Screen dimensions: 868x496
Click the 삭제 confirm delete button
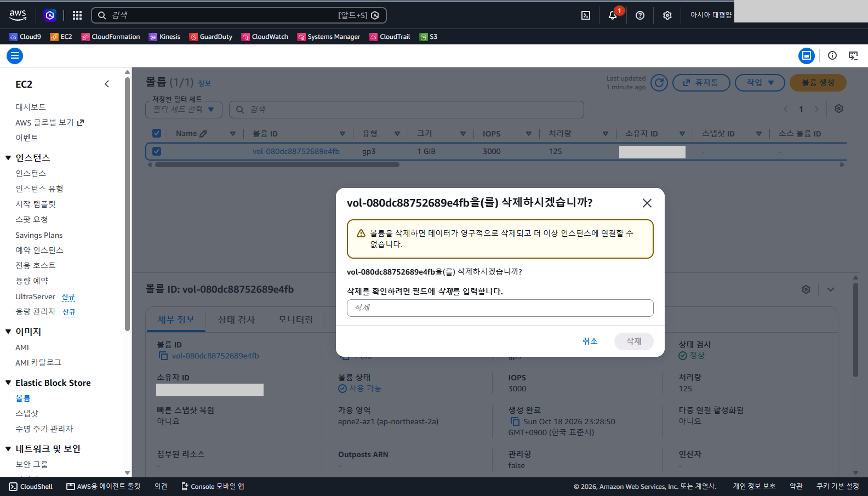pyautogui.click(x=634, y=341)
